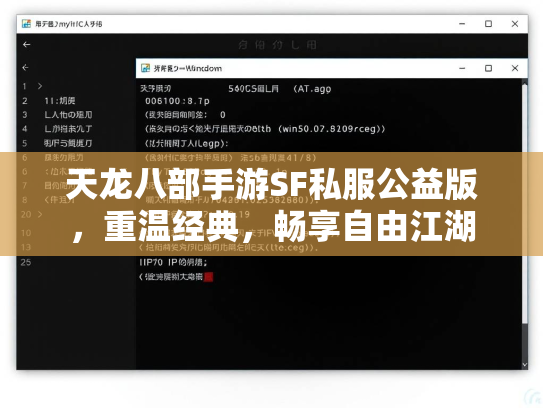The height and width of the screenshot is (408, 543).
Task: Click the console line ending with "Legp):"
Action: pyautogui.click(x=186, y=143)
